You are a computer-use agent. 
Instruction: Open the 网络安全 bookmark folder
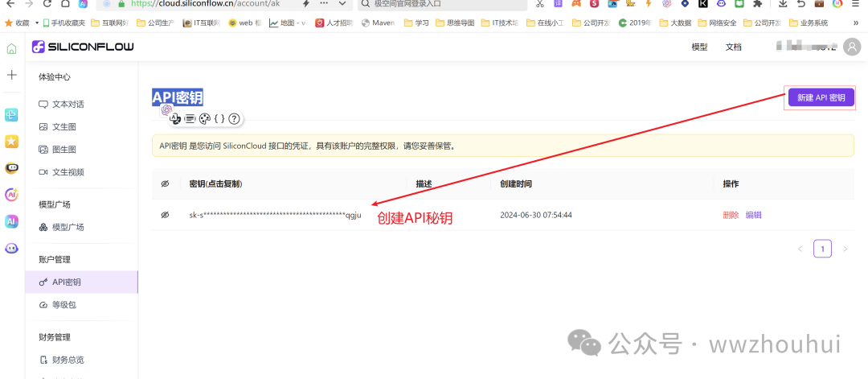point(717,23)
